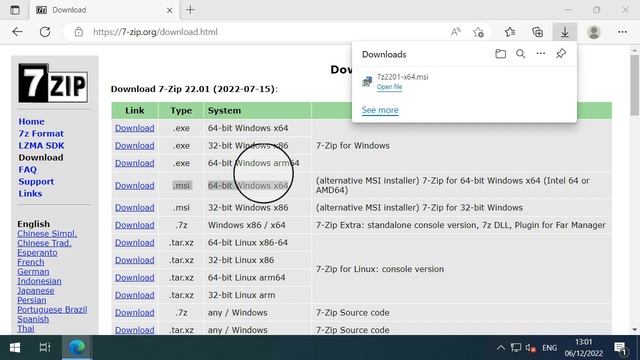Click the 7z2201-x64.msi file icon
The width and height of the screenshot is (640, 360).
[367, 82]
